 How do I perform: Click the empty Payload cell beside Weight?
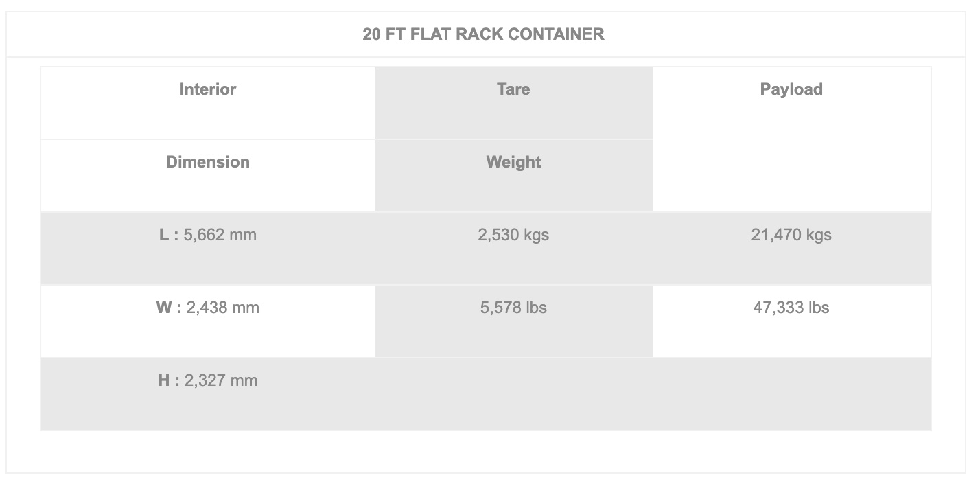point(791,176)
